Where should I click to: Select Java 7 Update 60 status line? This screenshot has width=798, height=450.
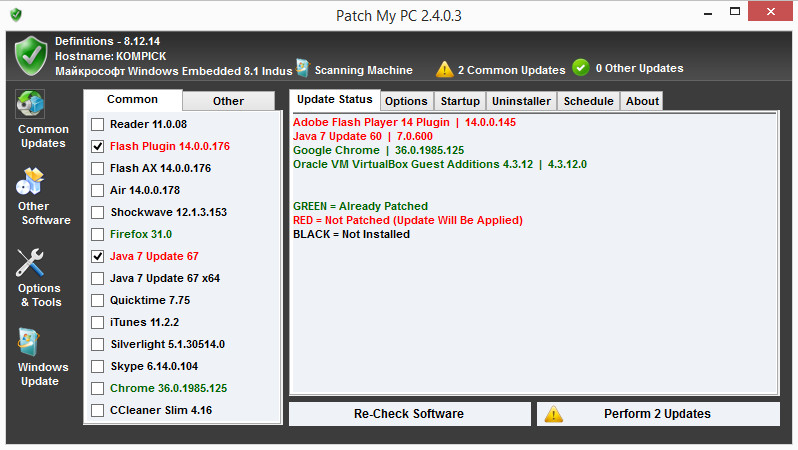pos(363,136)
